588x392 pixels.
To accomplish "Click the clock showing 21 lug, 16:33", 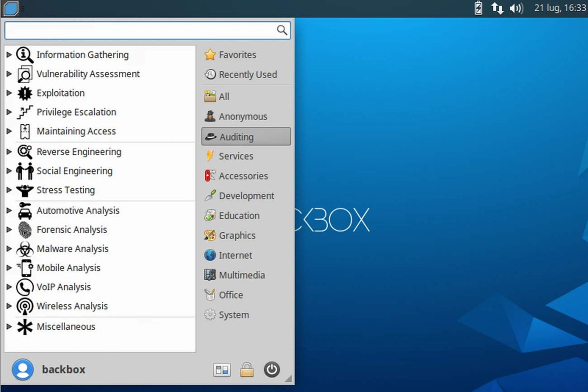I will [x=560, y=8].
